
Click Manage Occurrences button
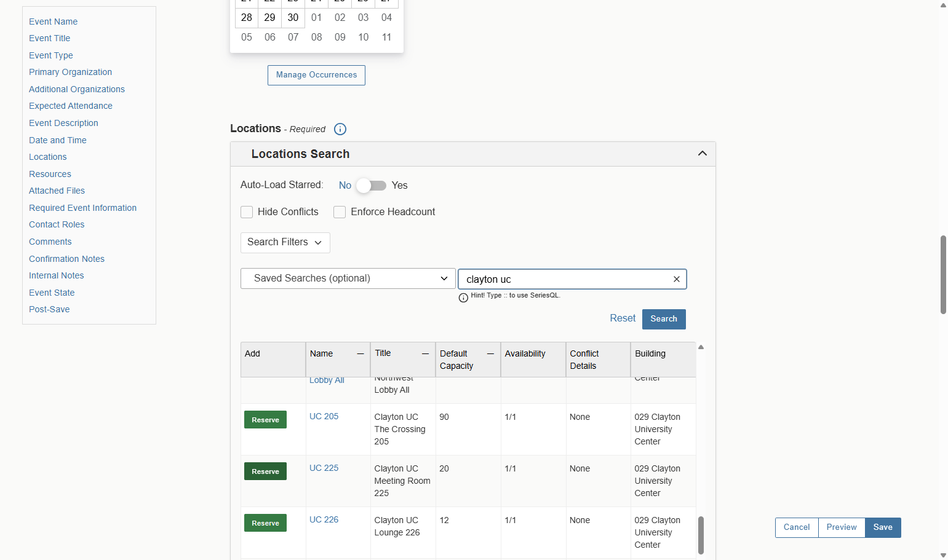pyautogui.click(x=316, y=75)
